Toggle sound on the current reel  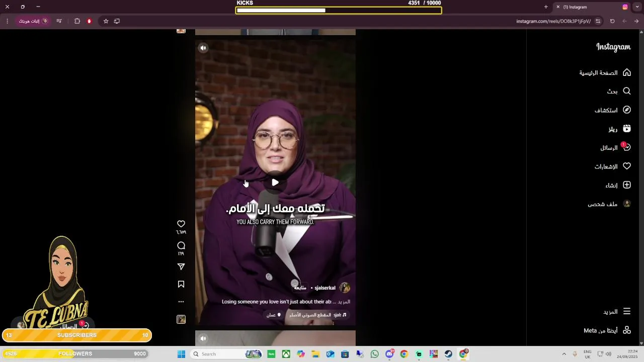(x=203, y=48)
